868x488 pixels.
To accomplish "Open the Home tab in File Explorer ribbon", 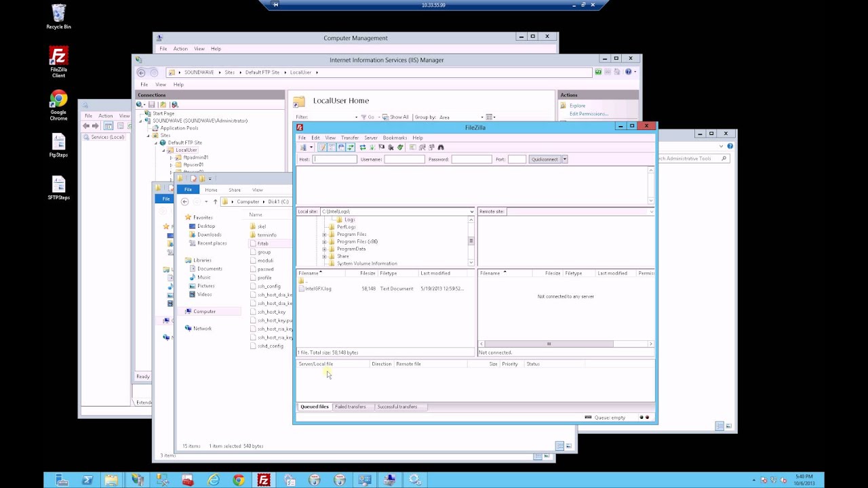I will click(x=211, y=190).
